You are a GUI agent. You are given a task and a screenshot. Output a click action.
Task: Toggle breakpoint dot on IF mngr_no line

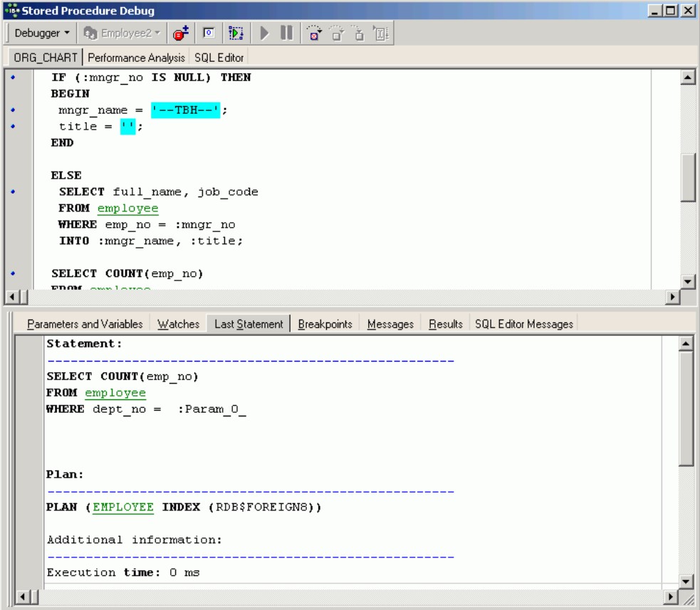tap(14, 78)
